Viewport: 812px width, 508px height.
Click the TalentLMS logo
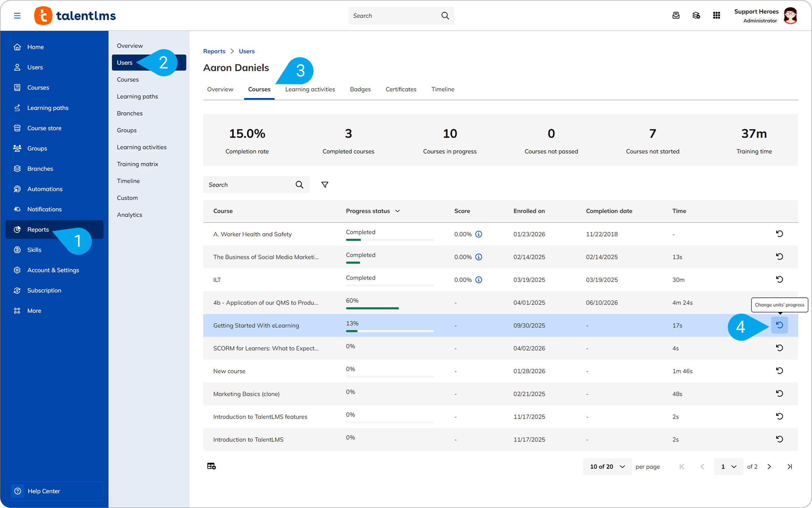75,16
